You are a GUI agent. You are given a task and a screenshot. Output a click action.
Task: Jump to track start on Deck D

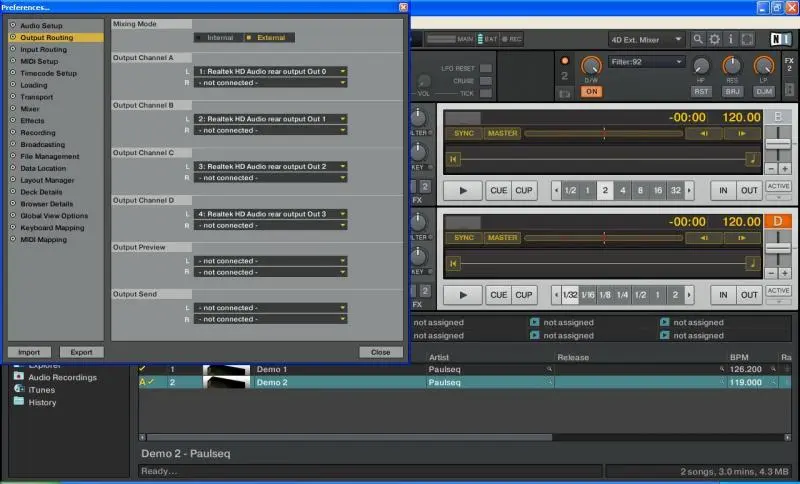click(x=454, y=264)
